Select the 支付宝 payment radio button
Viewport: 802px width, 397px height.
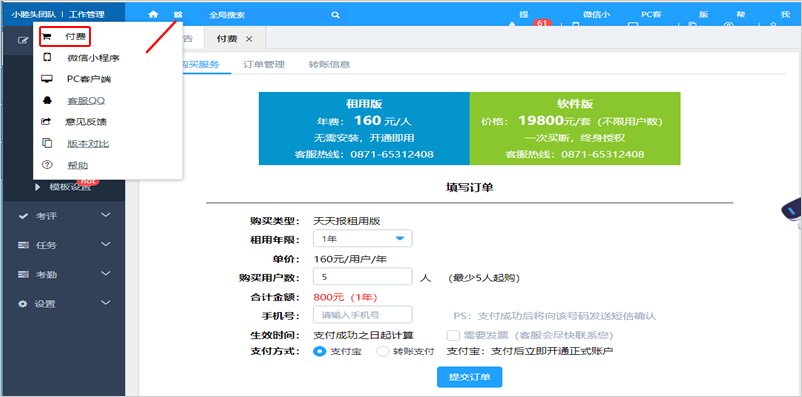tap(319, 351)
